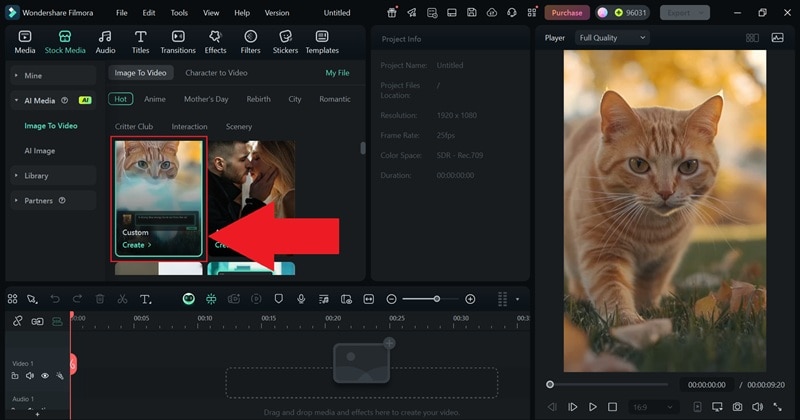800x420 pixels.
Task: Click the player stop button
Action: coord(612,407)
